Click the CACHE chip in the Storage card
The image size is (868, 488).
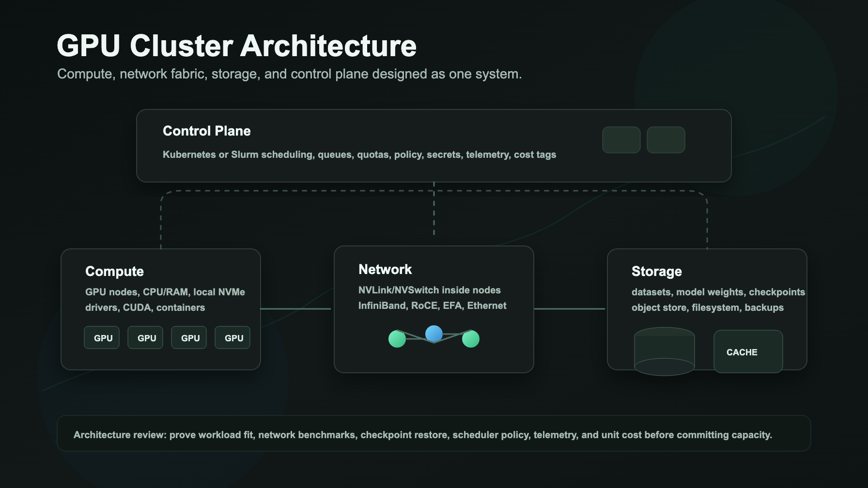[748, 351]
